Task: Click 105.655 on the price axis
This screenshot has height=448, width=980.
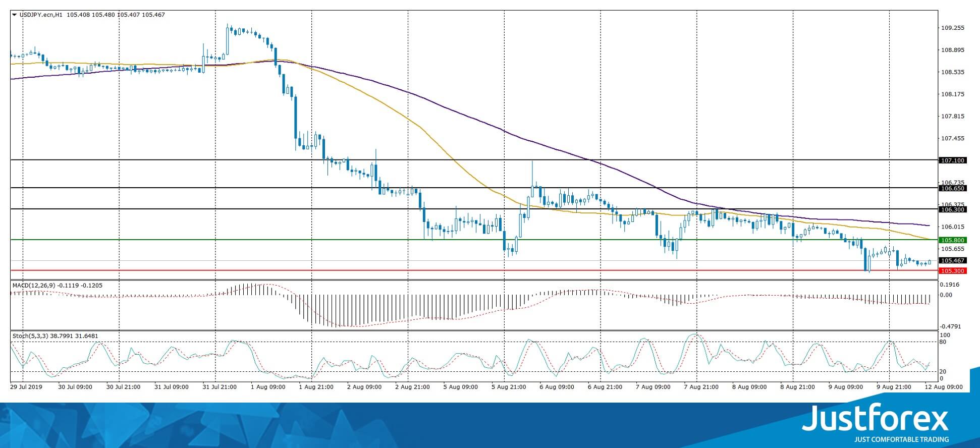Action: (x=953, y=249)
